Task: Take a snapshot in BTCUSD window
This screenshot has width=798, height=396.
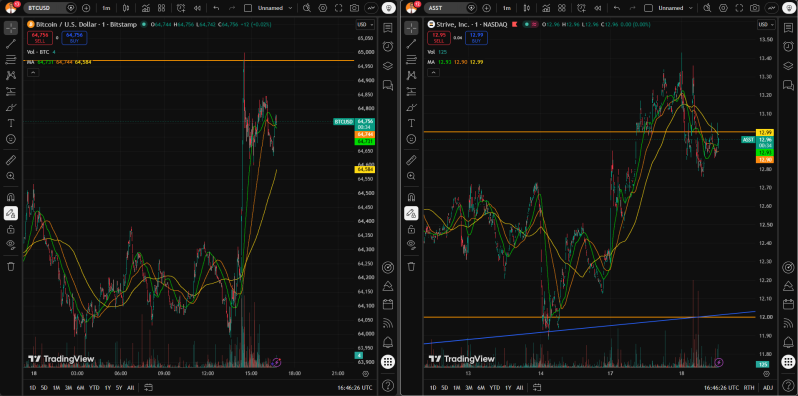Action: tap(354, 8)
